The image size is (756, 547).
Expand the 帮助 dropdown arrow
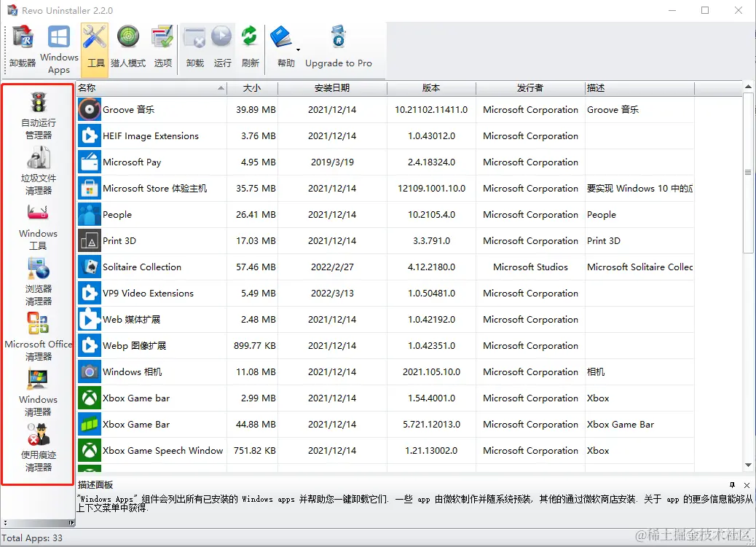tap(298, 50)
